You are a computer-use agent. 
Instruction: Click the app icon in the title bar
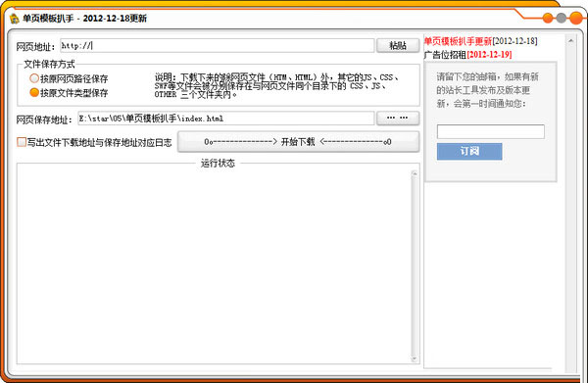coord(14,18)
